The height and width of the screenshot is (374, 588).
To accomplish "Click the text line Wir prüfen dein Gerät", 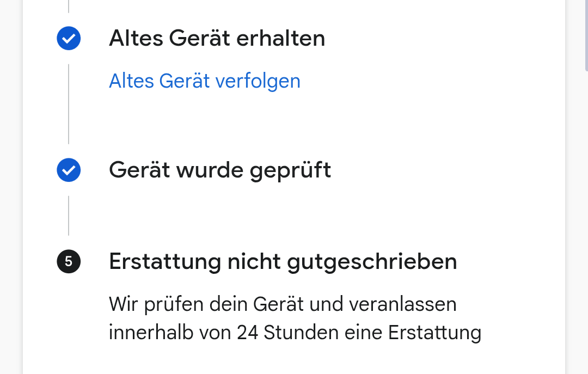I will pyautogui.click(x=283, y=304).
